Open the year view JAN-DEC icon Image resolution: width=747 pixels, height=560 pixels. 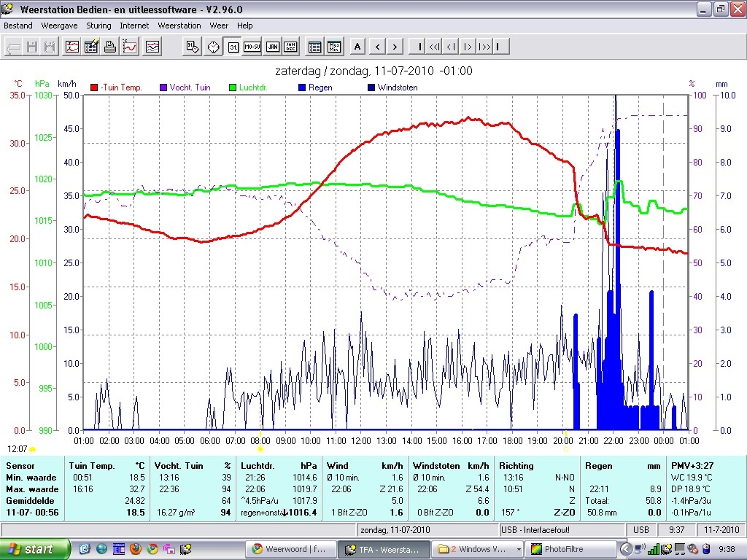point(290,47)
